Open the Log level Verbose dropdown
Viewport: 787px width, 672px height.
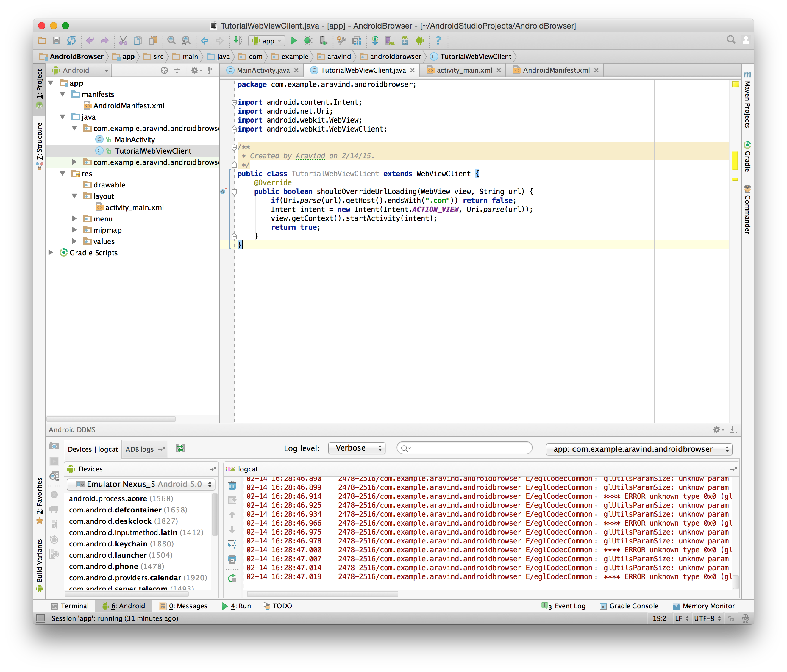[357, 448]
